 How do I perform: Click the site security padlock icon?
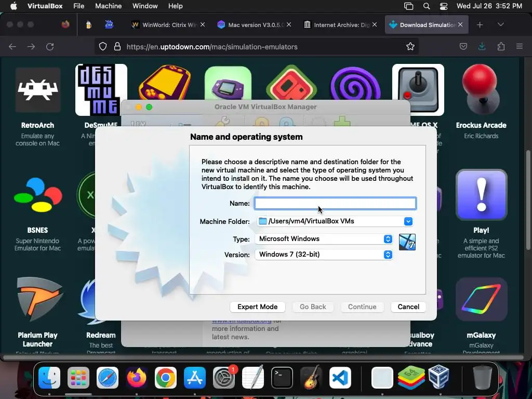117,46
